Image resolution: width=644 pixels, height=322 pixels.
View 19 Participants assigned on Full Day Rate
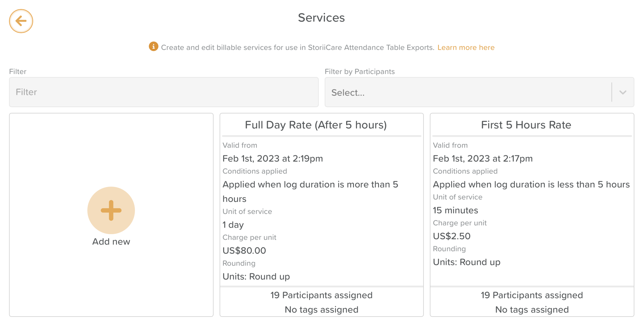321,295
